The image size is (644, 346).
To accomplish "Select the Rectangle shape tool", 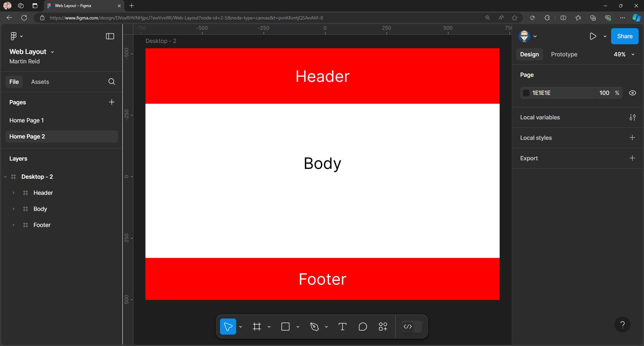I will tap(285, 327).
